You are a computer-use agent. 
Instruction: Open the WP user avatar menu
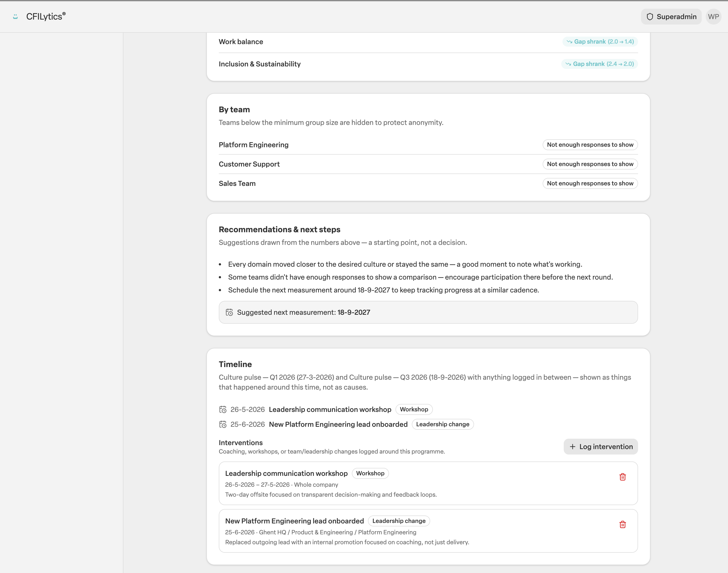713,16
